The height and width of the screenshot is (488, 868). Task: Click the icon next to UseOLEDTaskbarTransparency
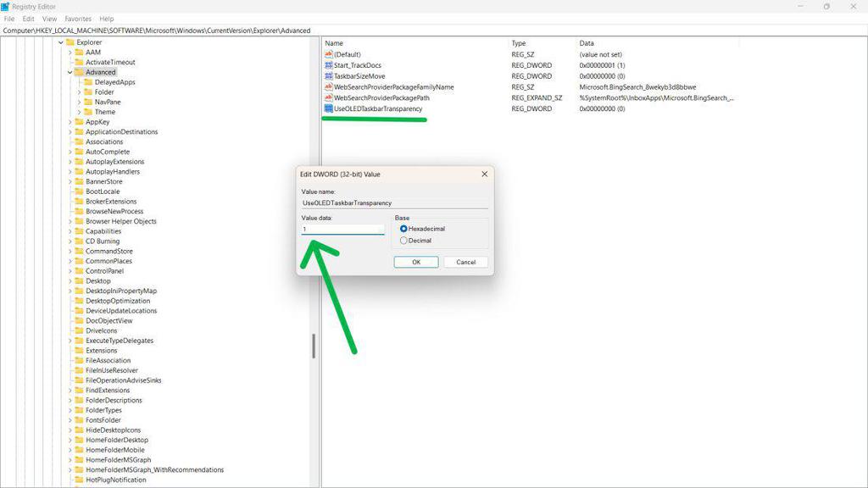tap(330, 108)
